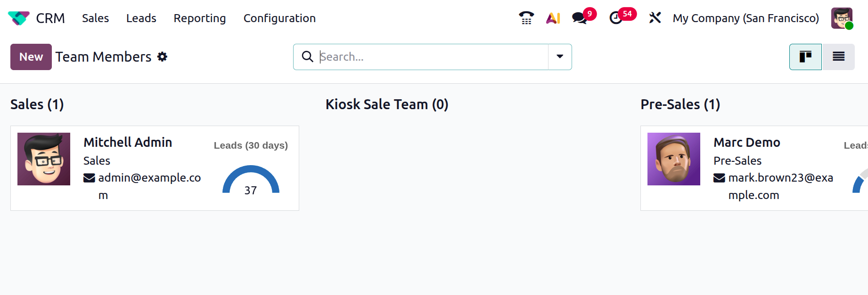The width and height of the screenshot is (868, 295).
Task: Expand the search options dropdown arrow
Action: coord(560,57)
